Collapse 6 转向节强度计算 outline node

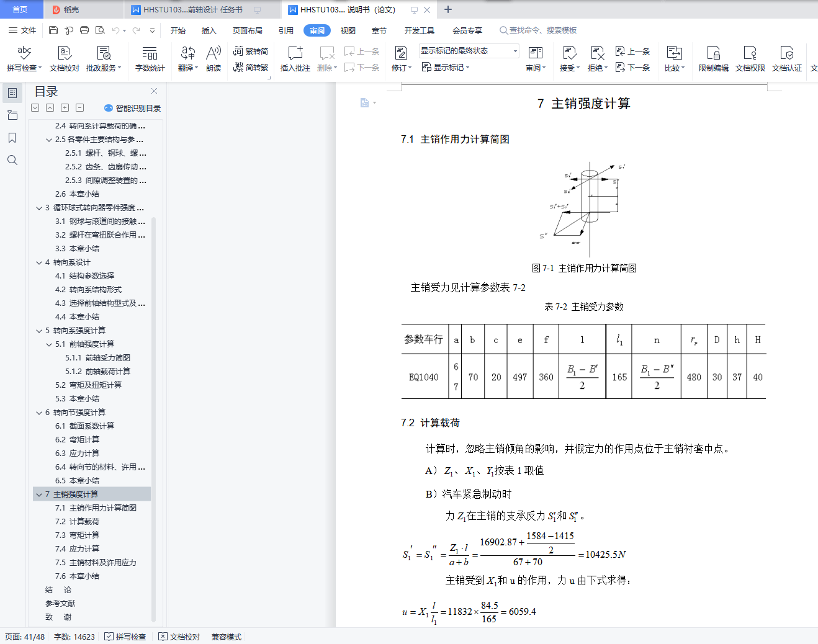(x=39, y=413)
